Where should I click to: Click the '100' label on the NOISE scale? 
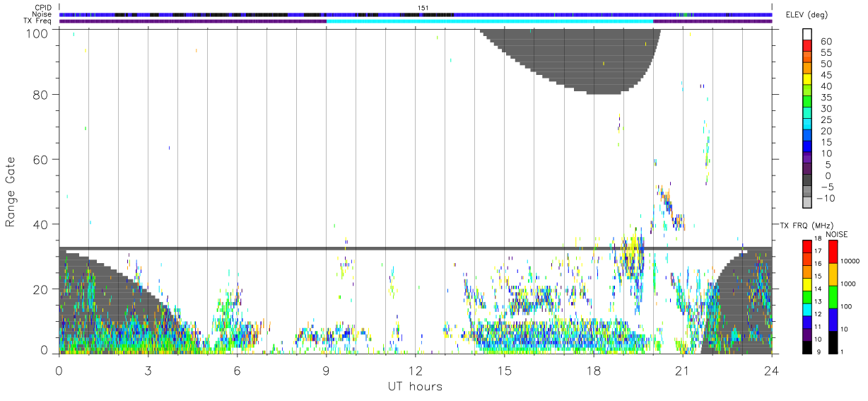pos(846,307)
